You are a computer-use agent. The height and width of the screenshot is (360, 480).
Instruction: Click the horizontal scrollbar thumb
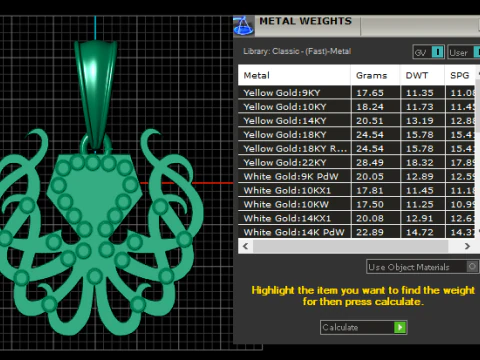coord(350,246)
